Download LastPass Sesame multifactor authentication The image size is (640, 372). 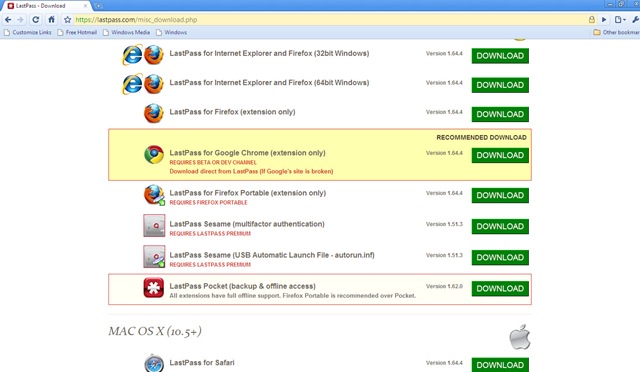(500, 226)
